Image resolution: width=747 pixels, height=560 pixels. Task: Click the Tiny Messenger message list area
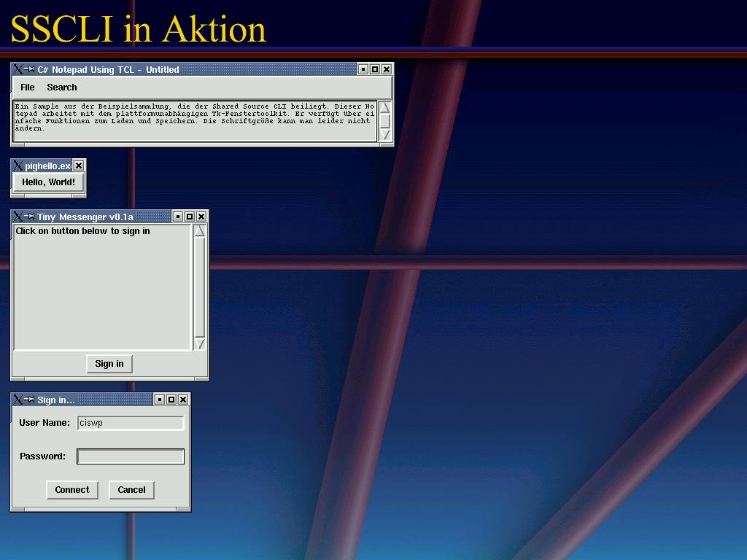[102, 287]
